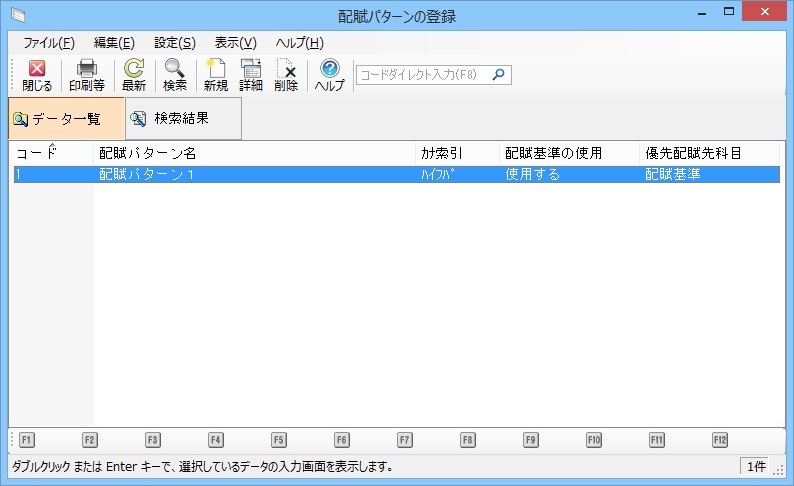794x486 pixels.
Task: Open the 編集(E) menu
Action: click(x=114, y=43)
